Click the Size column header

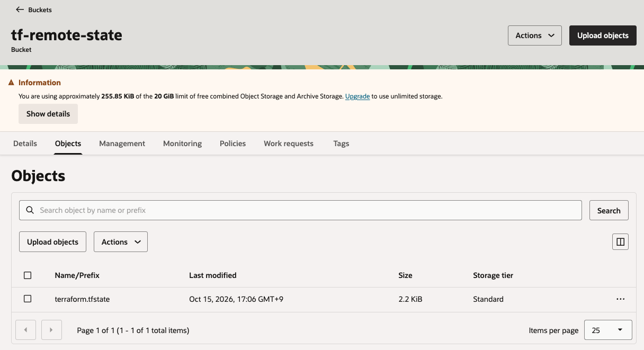[x=405, y=275]
